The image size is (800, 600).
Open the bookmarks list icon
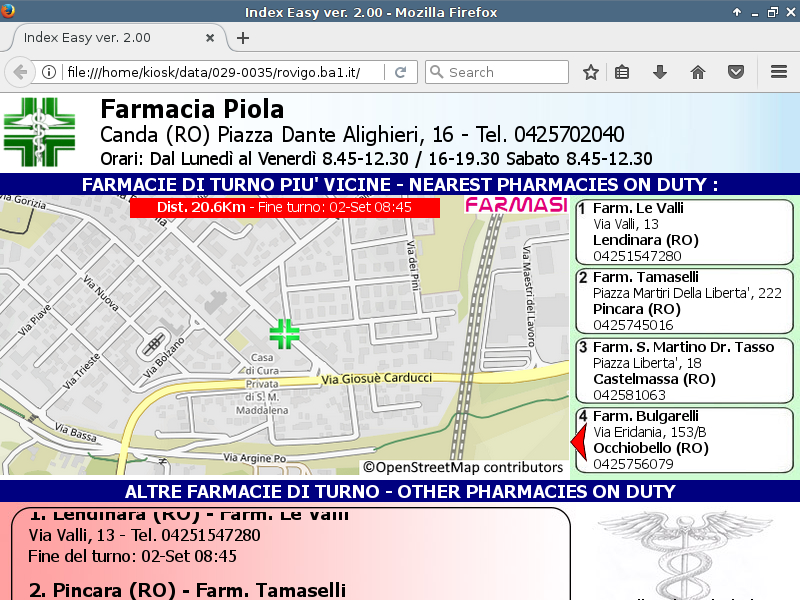click(x=622, y=72)
